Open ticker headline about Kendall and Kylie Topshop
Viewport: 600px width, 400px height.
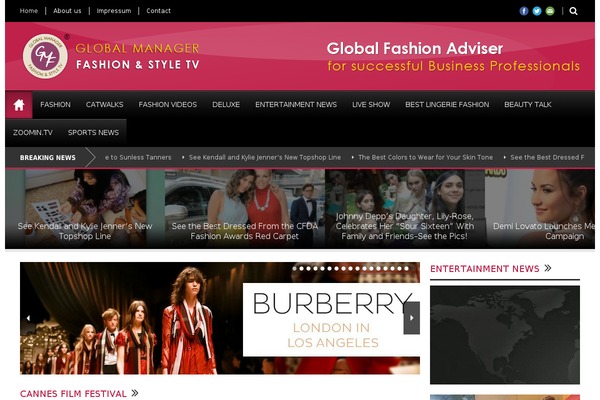pos(265,157)
